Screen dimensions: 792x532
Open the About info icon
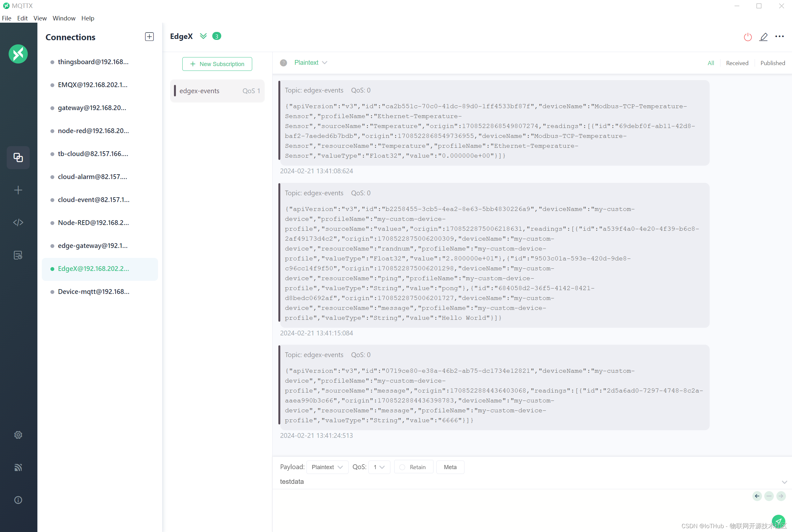[18, 500]
